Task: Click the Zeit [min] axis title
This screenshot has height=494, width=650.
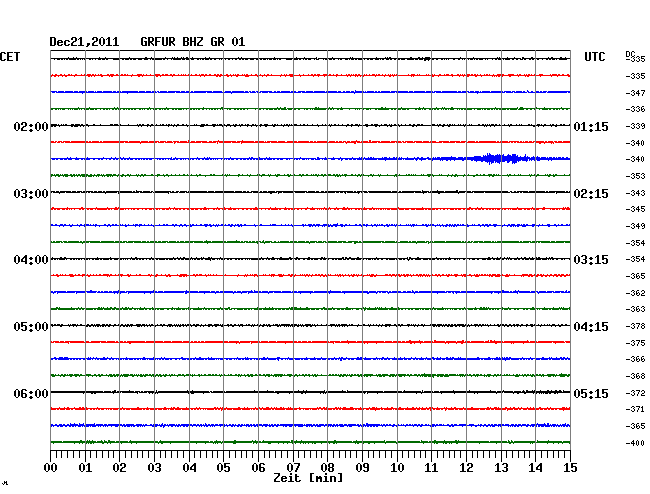Action: [x=308, y=478]
